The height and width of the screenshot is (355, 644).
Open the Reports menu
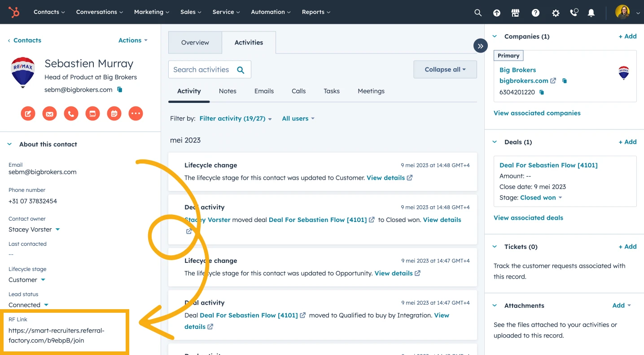point(316,12)
